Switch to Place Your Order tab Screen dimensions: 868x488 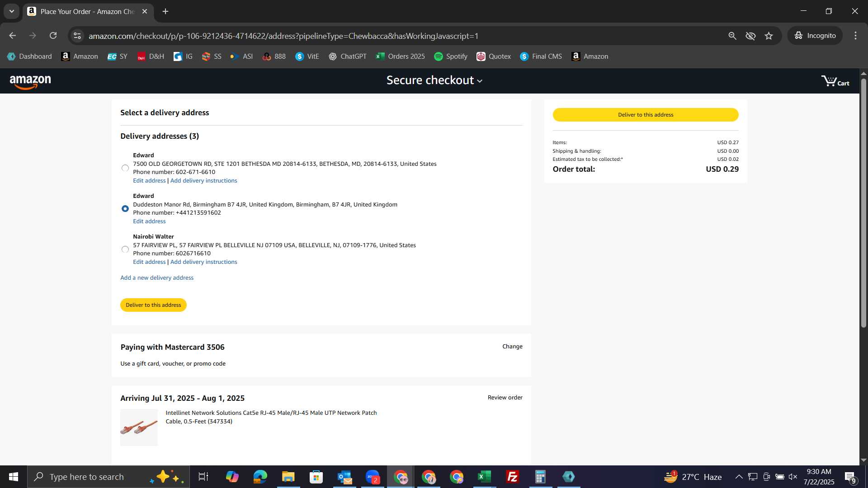(88, 11)
